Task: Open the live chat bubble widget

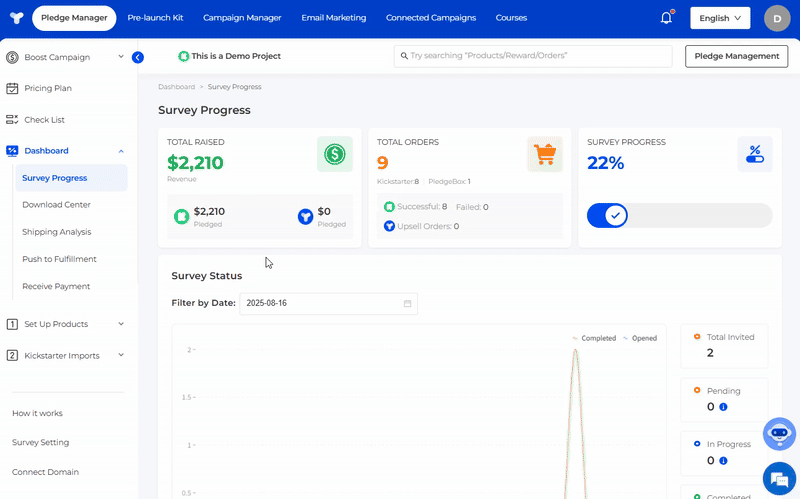Action: pyautogui.click(x=778, y=478)
